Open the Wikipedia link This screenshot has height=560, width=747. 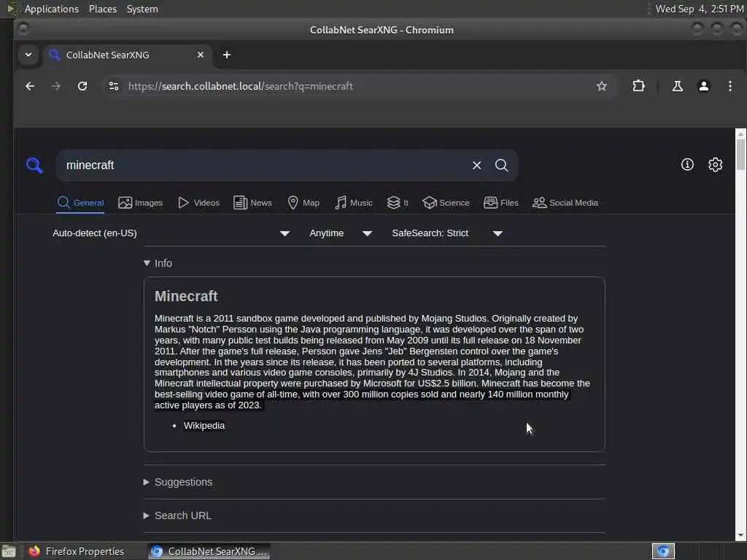[204, 426]
